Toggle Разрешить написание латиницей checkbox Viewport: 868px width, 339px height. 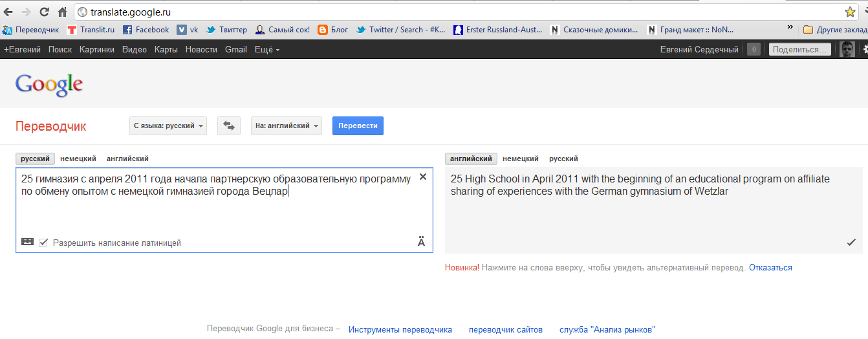click(43, 243)
